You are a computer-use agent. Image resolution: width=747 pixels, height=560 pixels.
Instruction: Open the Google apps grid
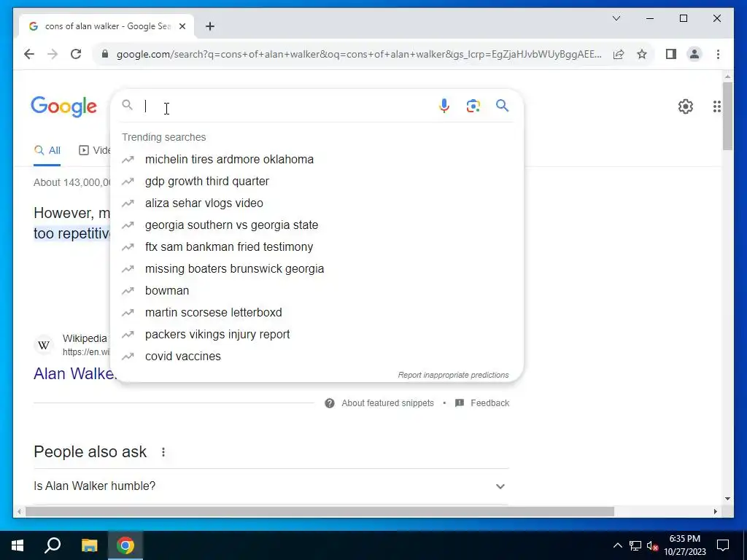pyautogui.click(x=716, y=106)
